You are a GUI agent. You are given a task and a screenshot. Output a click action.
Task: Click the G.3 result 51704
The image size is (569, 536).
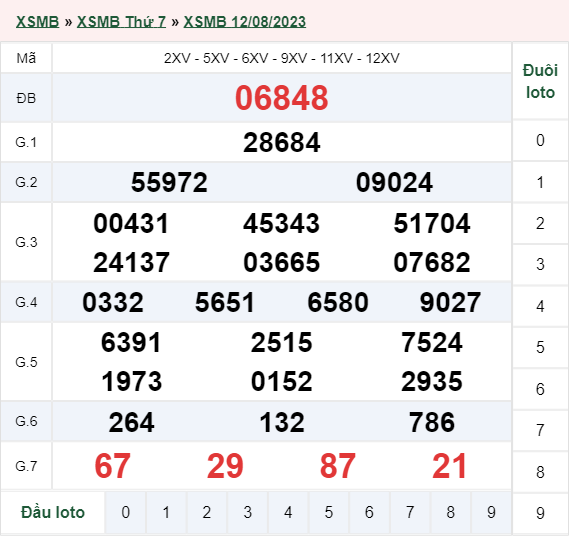pyautogui.click(x=432, y=224)
